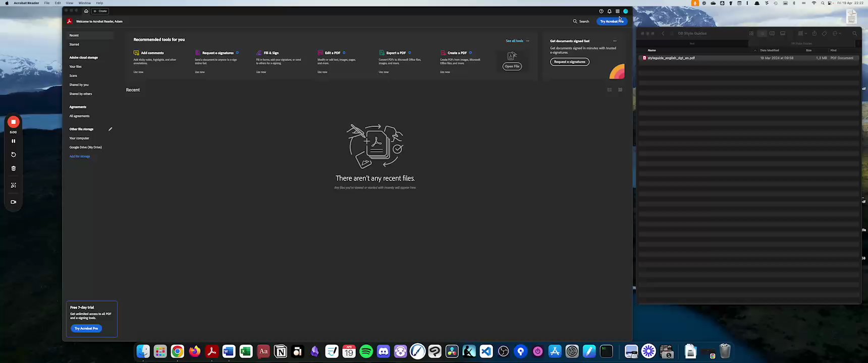Delete the recording with trash icon

pos(14,168)
